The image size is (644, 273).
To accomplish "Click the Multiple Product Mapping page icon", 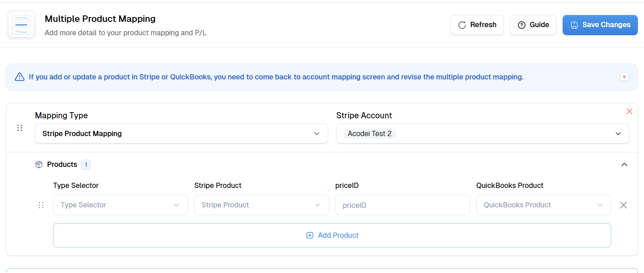I will [x=21, y=25].
